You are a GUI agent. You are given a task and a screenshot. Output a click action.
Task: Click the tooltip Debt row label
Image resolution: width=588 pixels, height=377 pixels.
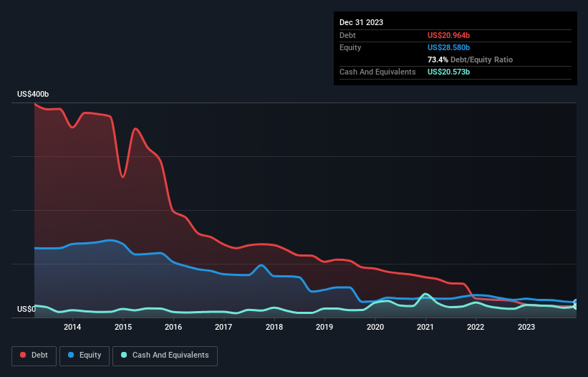347,35
